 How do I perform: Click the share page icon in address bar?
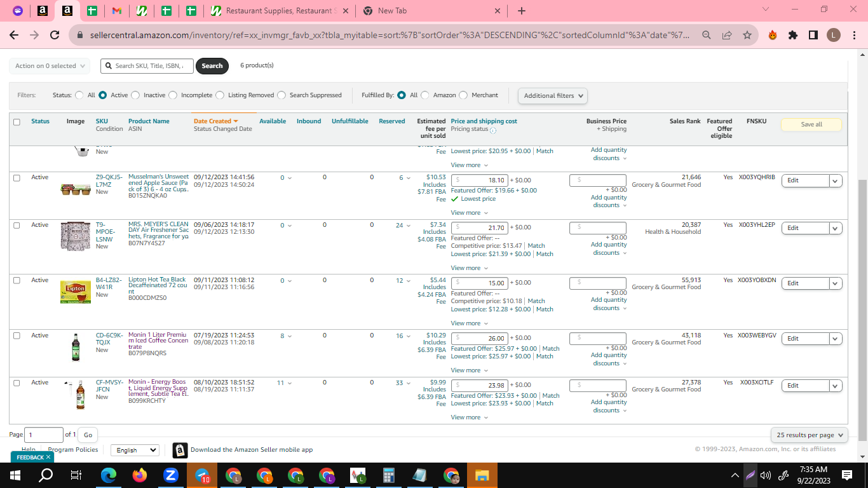tap(727, 35)
